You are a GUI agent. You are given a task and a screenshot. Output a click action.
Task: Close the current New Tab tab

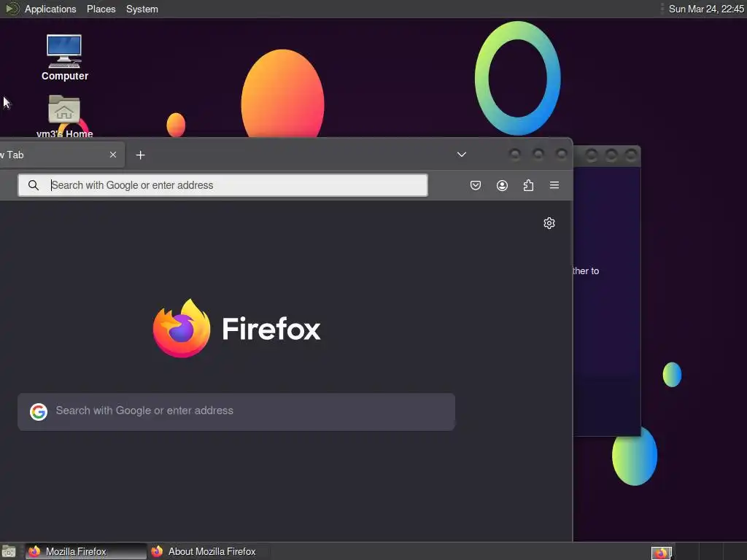pos(113,155)
